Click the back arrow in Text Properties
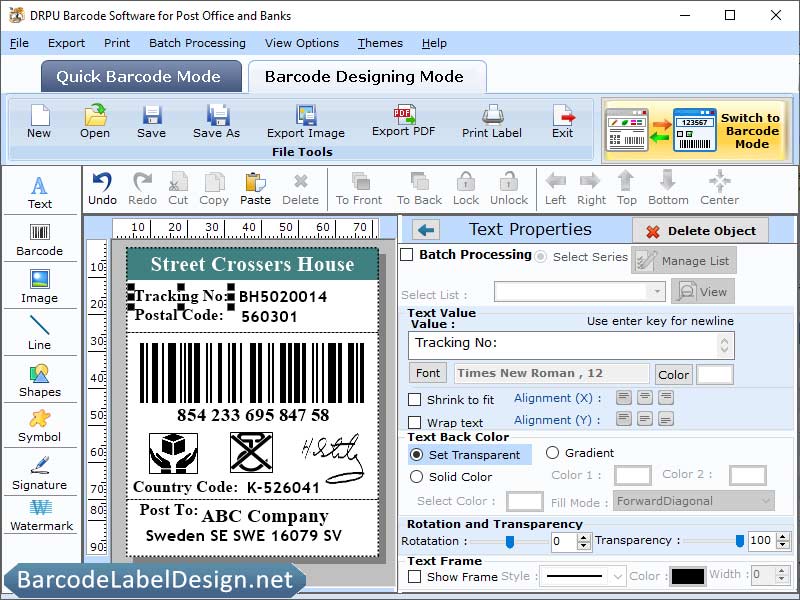The image size is (800, 600). 426,230
